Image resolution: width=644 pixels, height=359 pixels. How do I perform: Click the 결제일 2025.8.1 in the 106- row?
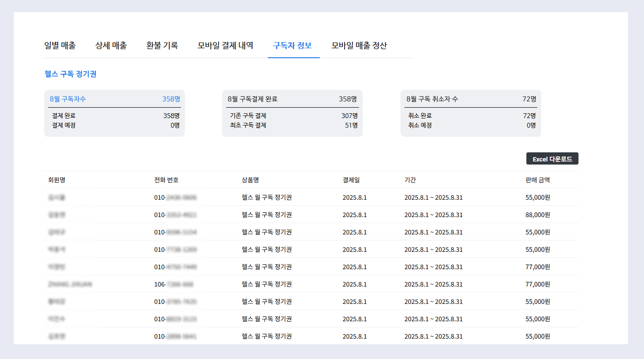(x=355, y=284)
